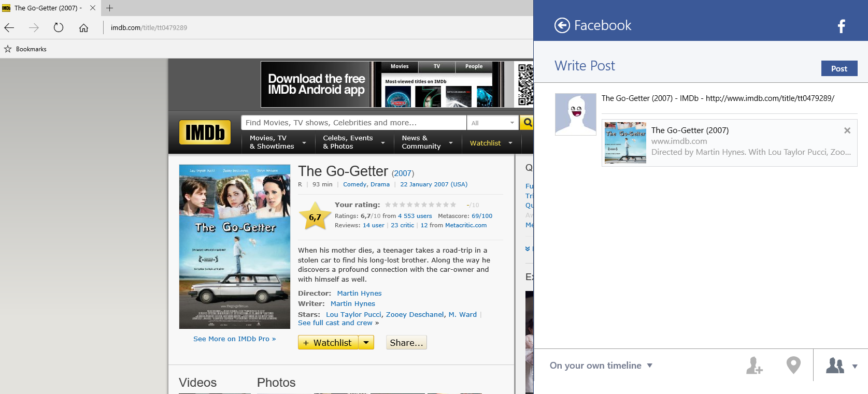Screen dimensions: 868x394
Task: Add movie via + Watchlist button
Action: [x=328, y=342]
